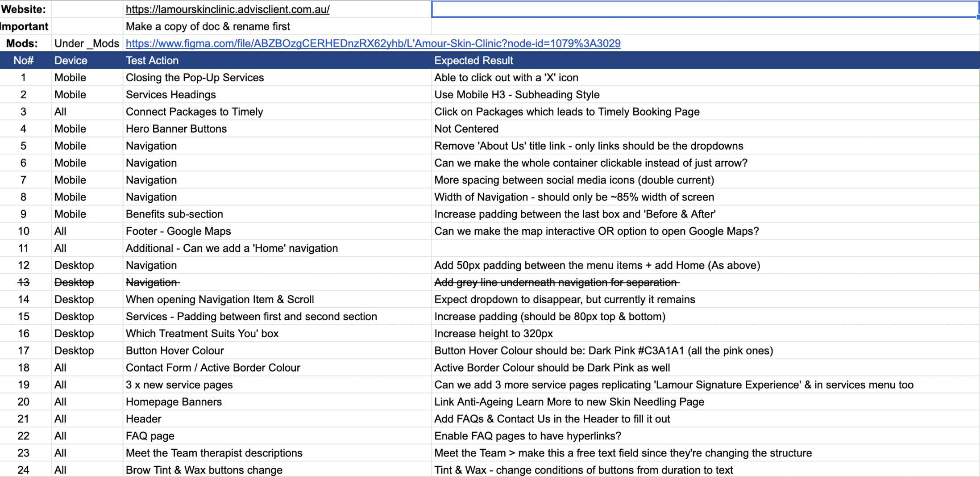
Task: Select 'Meet the Team therapist descriptions' cell
Action: [277, 453]
